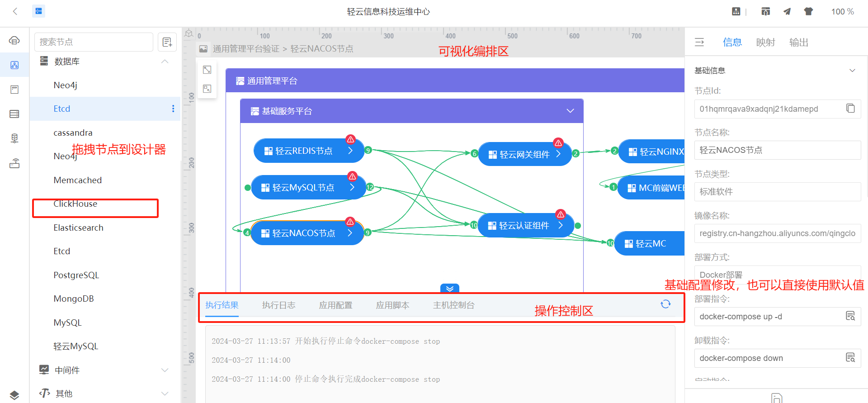Switch to the 主机控制台 tab
The height and width of the screenshot is (403, 868).
454,305
